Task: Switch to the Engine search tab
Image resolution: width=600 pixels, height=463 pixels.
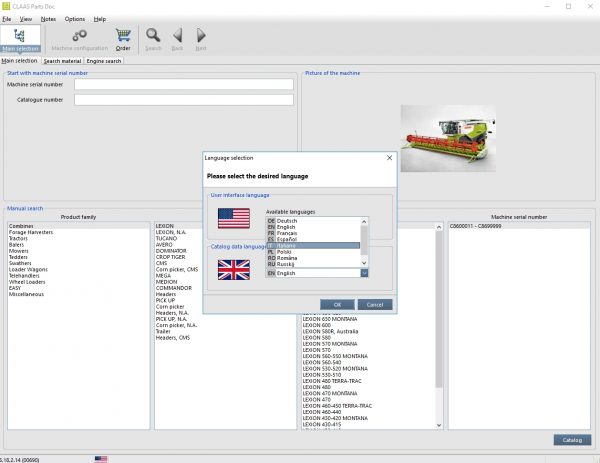Action: tap(104, 61)
